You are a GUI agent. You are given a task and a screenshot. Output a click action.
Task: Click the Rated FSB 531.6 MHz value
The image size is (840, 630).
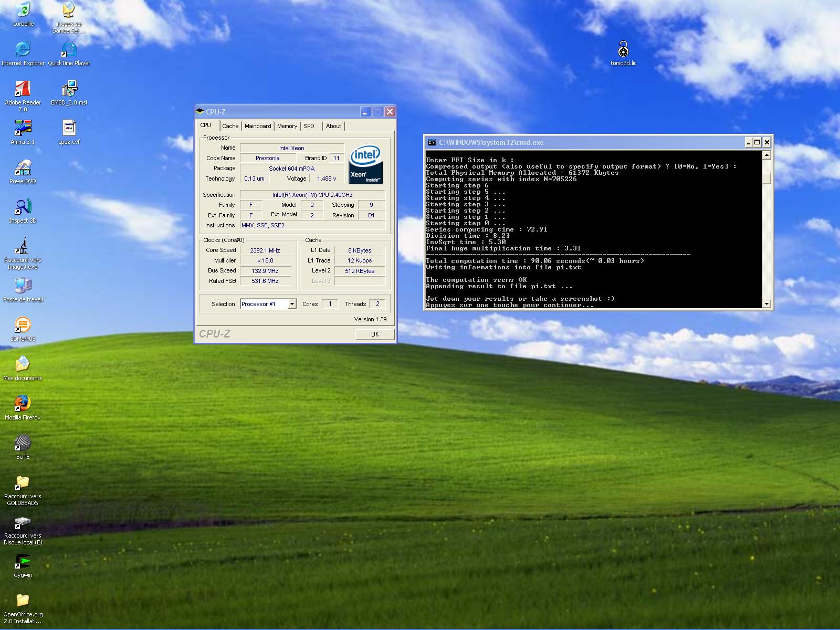pos(265,281)
